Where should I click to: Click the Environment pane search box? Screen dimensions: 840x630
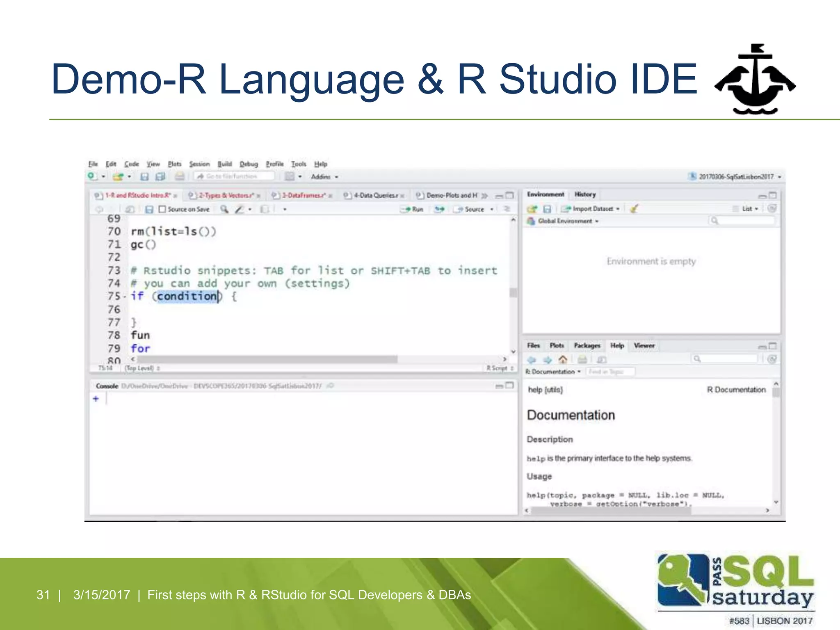[x=742, y=221]
